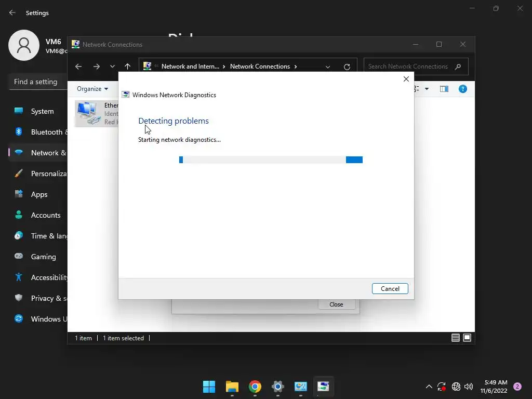Screen dimensions: 532x399
Task: Open address bar history dropdown
Action: [327, 67]
